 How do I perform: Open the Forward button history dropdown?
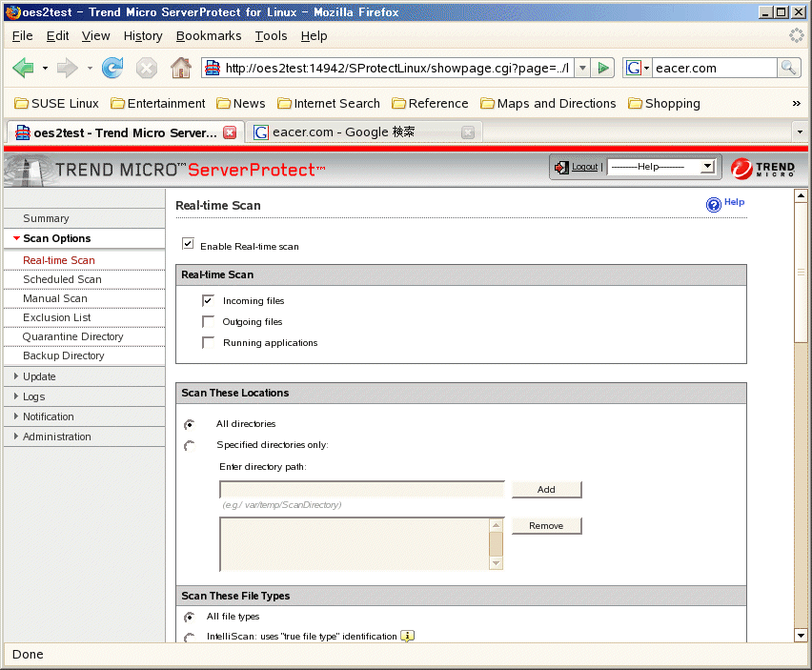click(90, 68)
